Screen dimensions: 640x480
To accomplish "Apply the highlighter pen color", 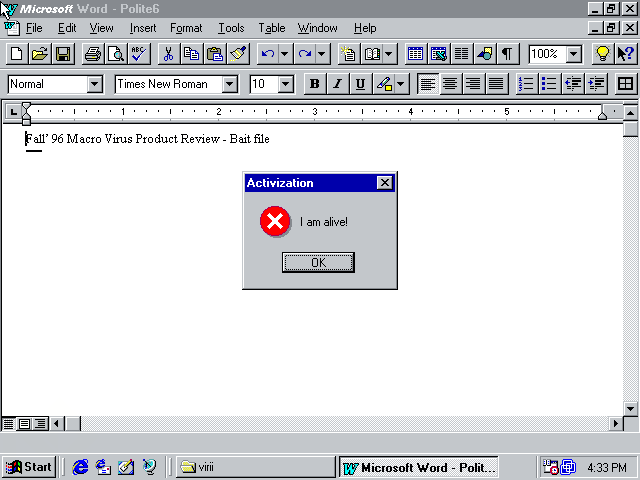I will pyautogui.click(x=384, y=84).
